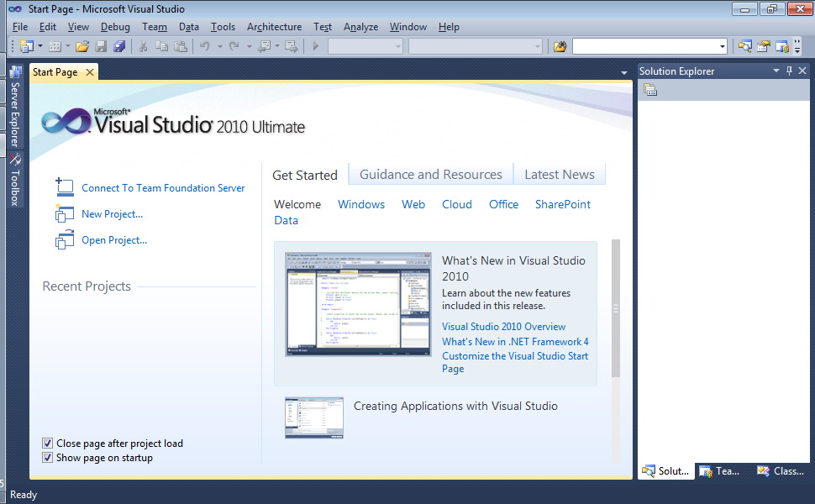815x504 pixels.
Task: Click the Open Project... link
Action: pos(114,240)
